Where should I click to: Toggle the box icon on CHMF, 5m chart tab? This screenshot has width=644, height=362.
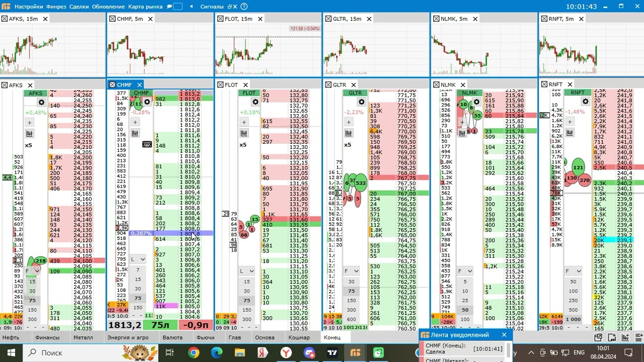112,19
